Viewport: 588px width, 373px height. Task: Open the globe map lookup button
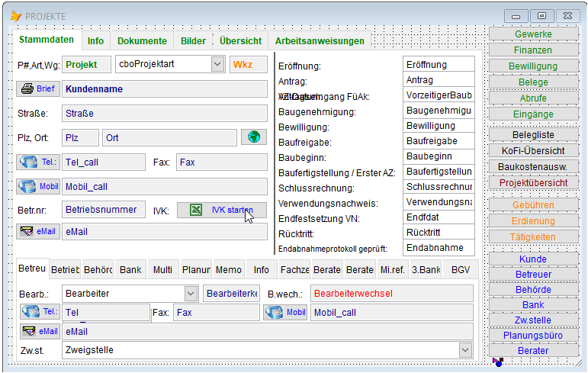(x=254, y=137)
